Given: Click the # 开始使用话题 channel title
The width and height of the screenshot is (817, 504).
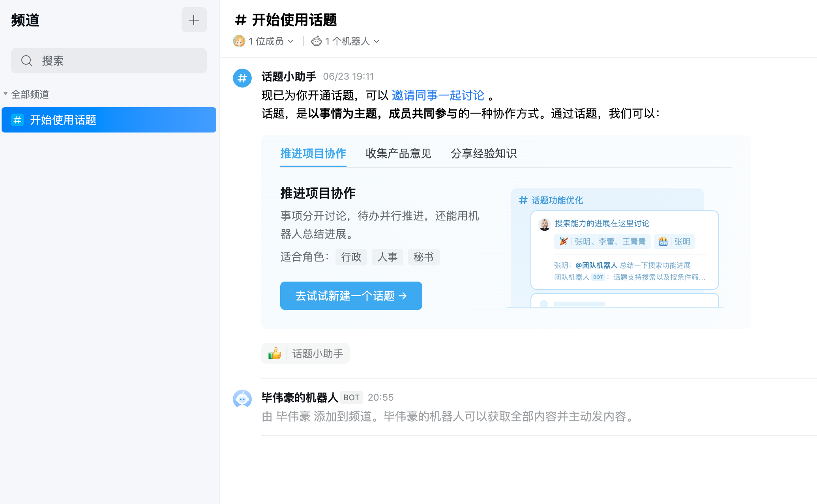Looking at the screenshot, I should [x=286, y=20].
